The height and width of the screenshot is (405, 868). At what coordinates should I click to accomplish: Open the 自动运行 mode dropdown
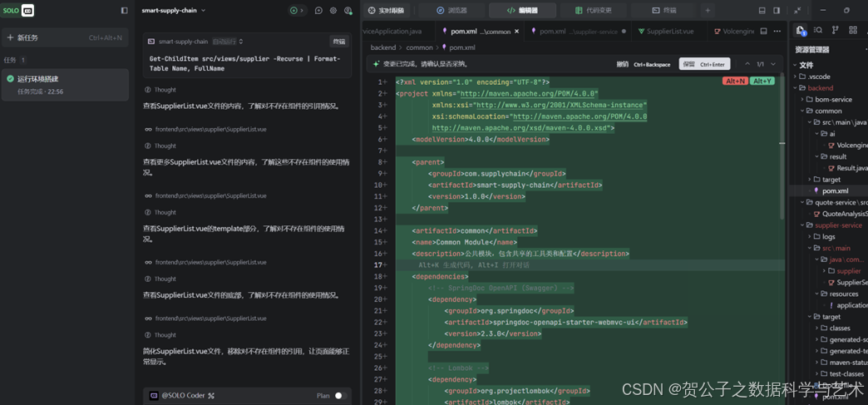228,42
